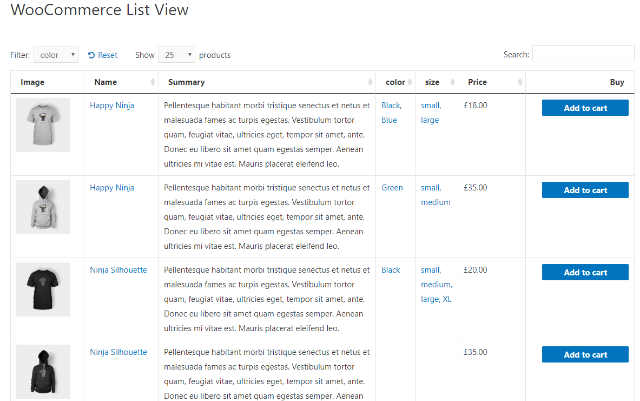640x401 pixels.
Task: Focus the Search input field
Action: tap(583, 54)
